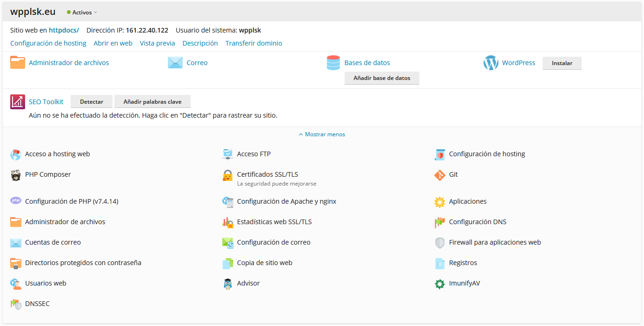Open the Registros link
Viewport: 644px width, 326px height.
(x=463, y=263)
